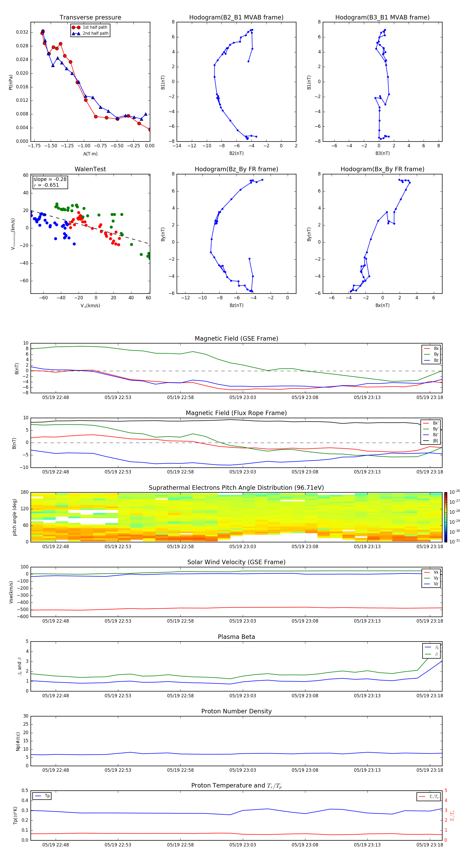Click 'Solar Wind Velocity (GSE Frame)' title
This screenshot has width=473, height=868.
[236, 562]
